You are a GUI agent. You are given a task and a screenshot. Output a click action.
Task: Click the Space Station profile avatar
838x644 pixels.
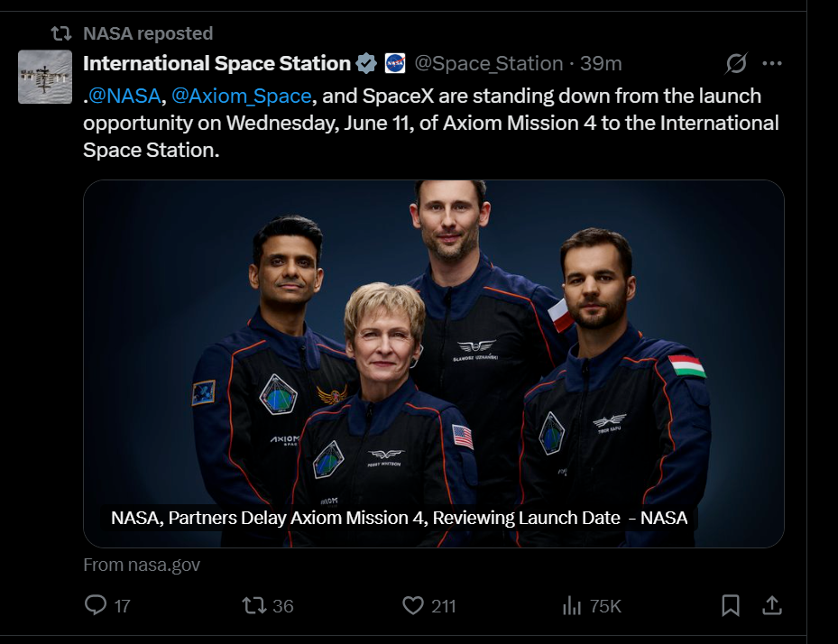[44, 77]
